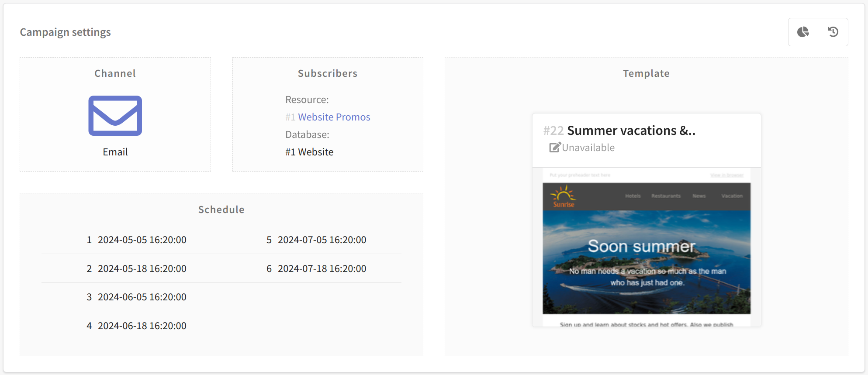Click the edit icon beside Unavailable

coord(555,148)
